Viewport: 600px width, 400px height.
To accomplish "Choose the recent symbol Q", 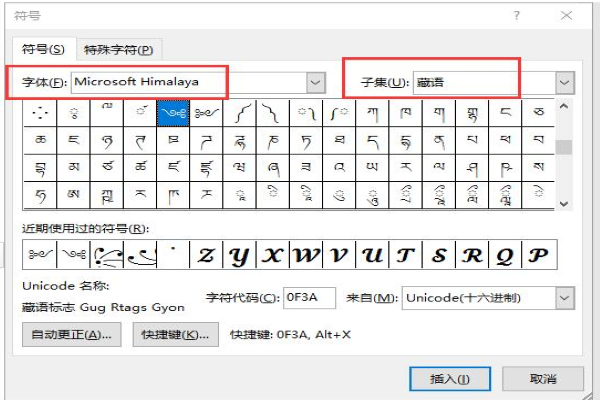I will pos(504,255).
